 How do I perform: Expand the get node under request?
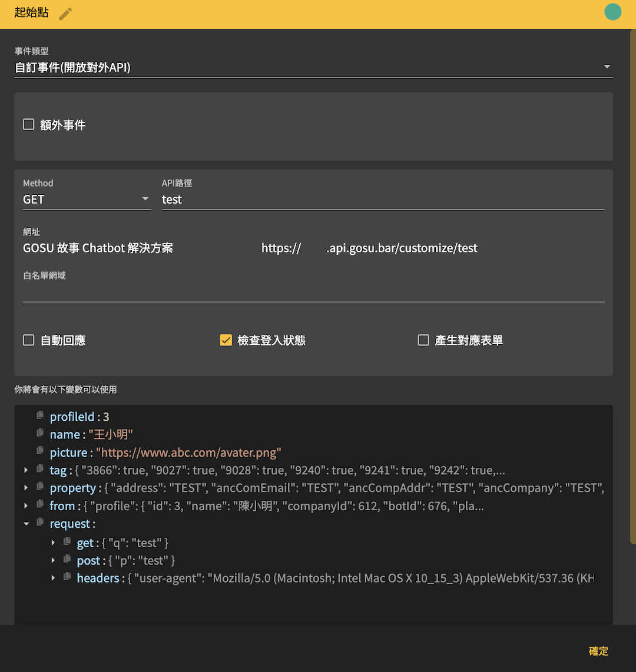(53, 543)
